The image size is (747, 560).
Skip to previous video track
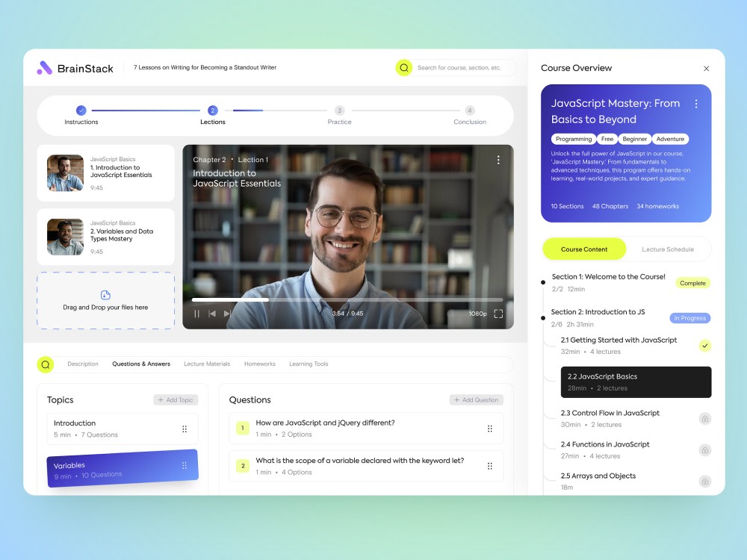212,314
